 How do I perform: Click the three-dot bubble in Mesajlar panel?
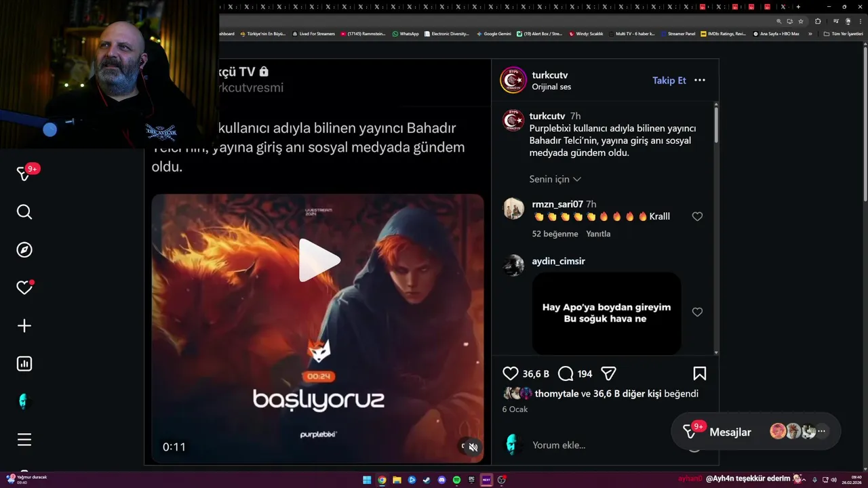tap(821, 431)
